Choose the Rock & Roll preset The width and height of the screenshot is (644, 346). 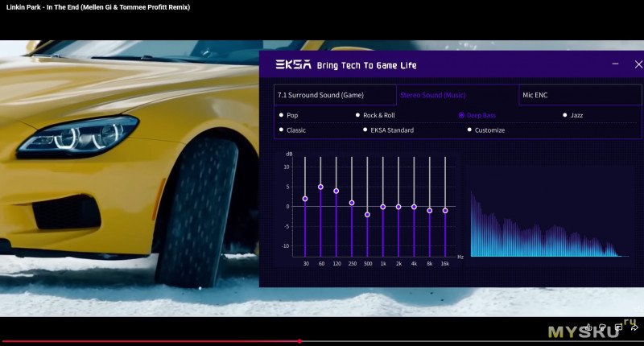pyautogui.click(x=358, y=115)
